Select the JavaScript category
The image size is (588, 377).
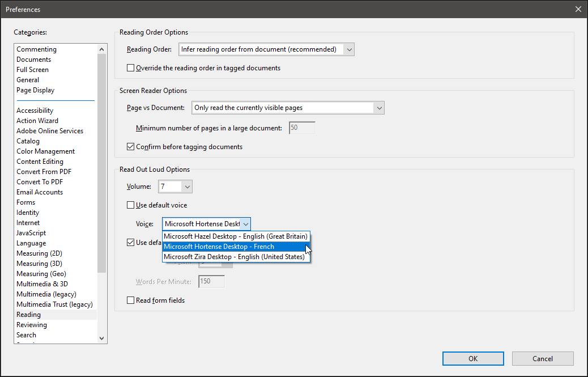point(31,232)
